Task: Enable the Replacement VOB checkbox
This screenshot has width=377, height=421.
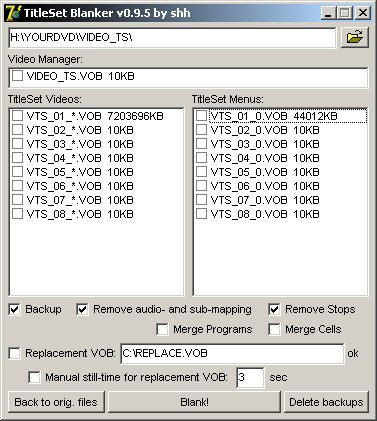Action: (14, 353)
